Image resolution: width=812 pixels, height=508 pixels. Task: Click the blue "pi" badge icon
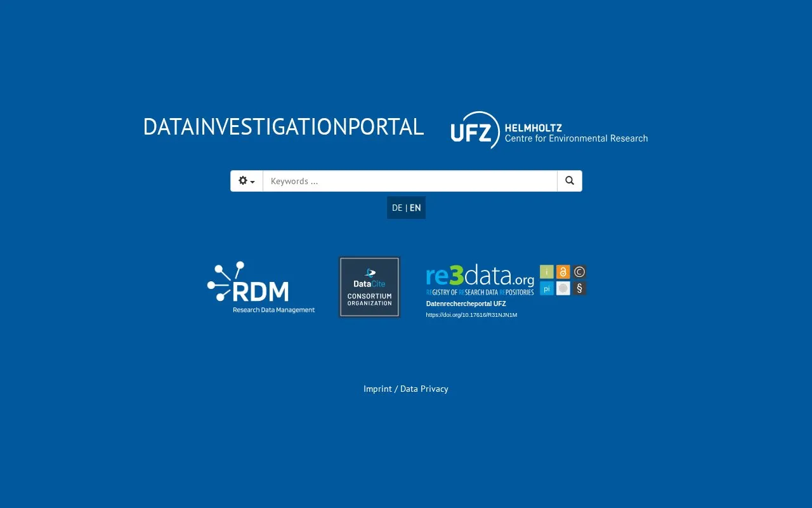coord(547,288)
